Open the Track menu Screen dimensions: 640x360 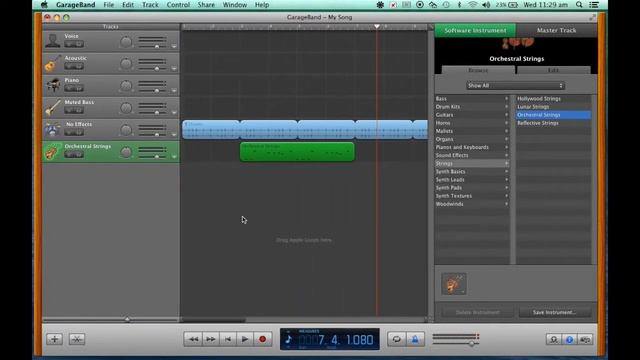[x=150, y=5]
